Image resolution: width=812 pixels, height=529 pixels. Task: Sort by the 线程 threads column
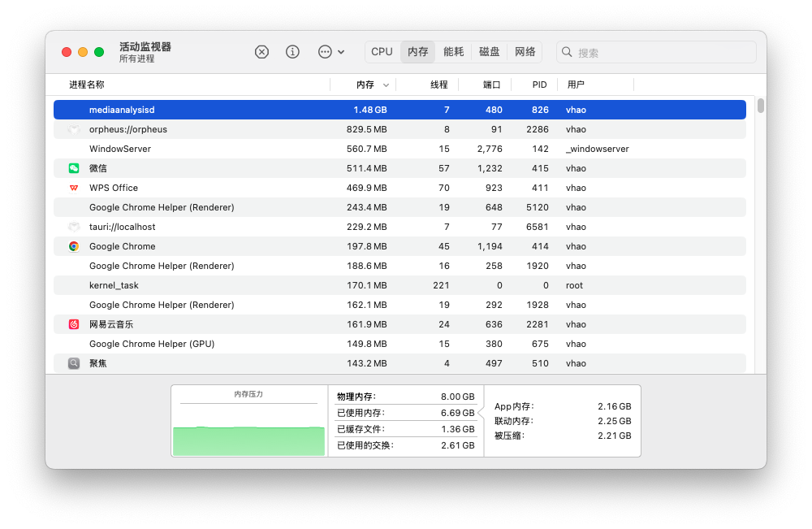[x=438, y=85]
